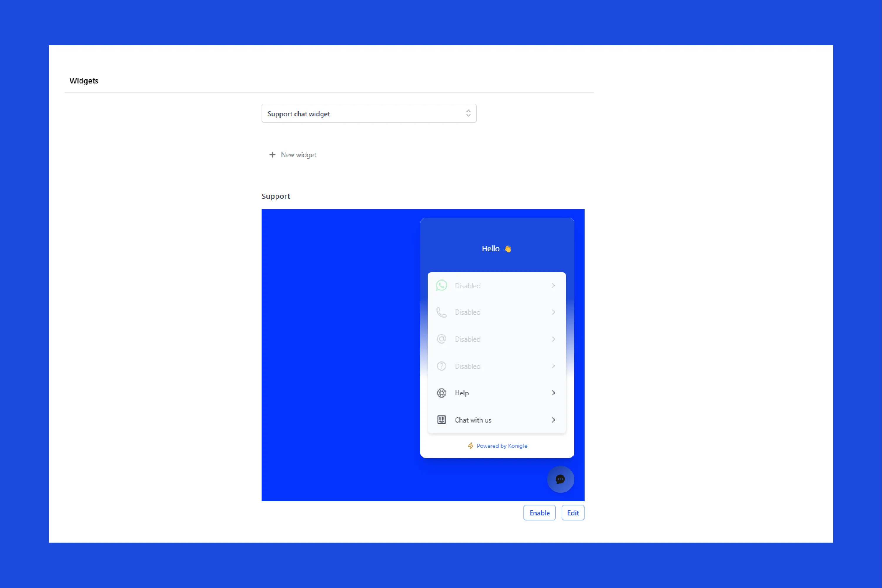Toggle second disabled channel on
The image size is (882, 588).
(x=497, y=312)
